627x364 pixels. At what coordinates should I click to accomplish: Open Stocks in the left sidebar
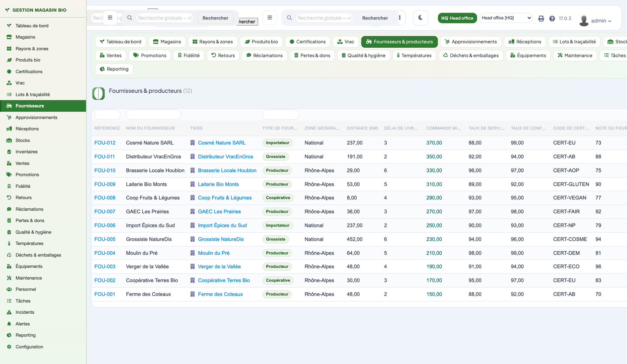pos(43,140)
